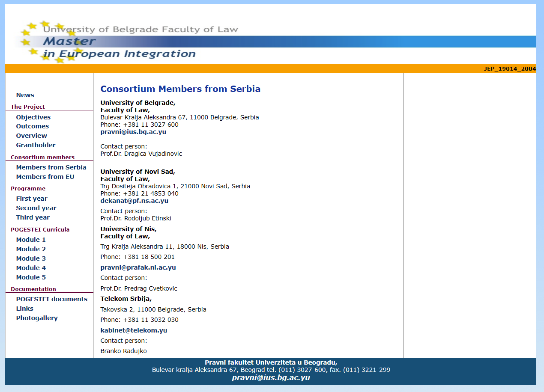The height and width of the screenshot is (392, 544).
Task: View the Second year programme
Action: click(x=36, y=208)
